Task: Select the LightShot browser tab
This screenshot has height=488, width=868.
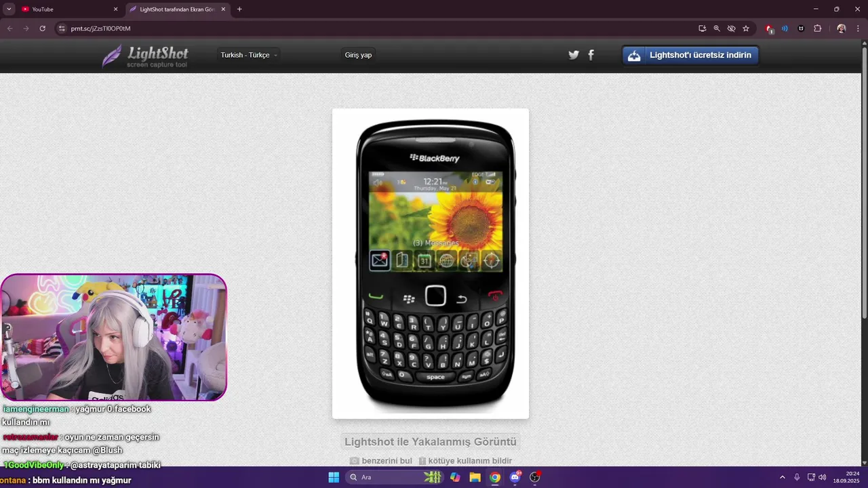Action: (x=176, y=9)
